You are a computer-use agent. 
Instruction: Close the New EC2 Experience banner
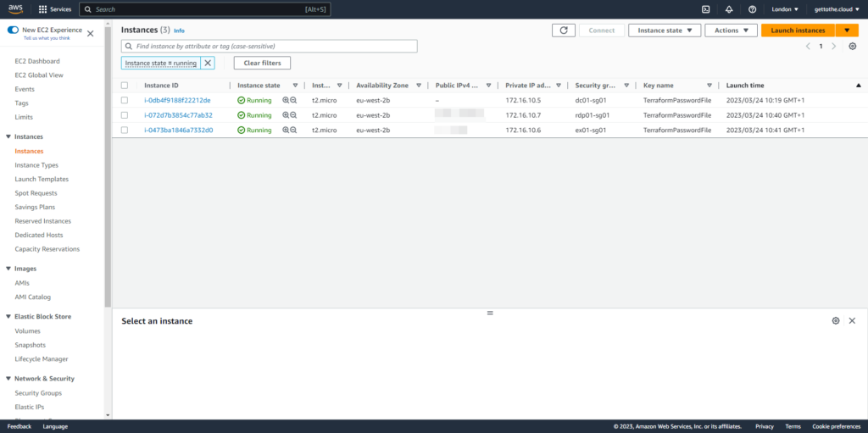pos(90,34)
